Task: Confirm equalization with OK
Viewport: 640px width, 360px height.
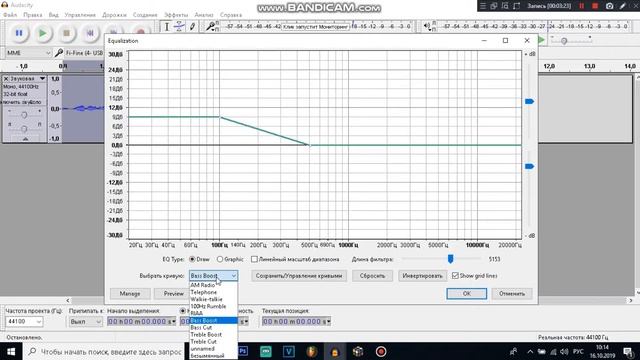Action: pyautogui.click(x=467, y=293)
